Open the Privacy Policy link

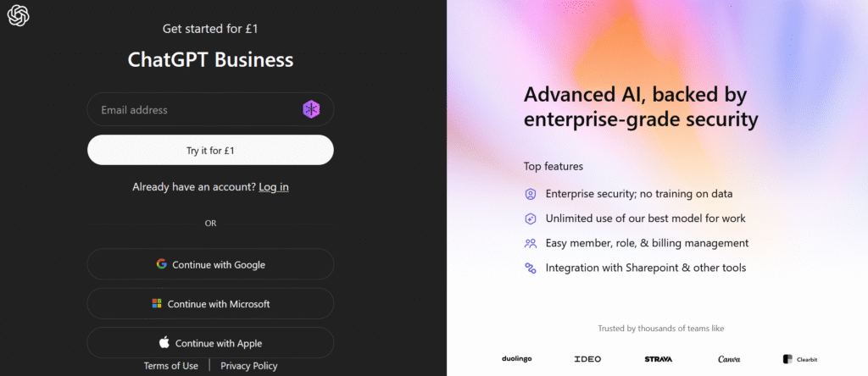[248, 366]
